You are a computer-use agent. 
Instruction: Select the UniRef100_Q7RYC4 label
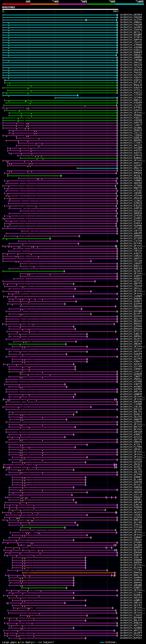coord(131,156)
